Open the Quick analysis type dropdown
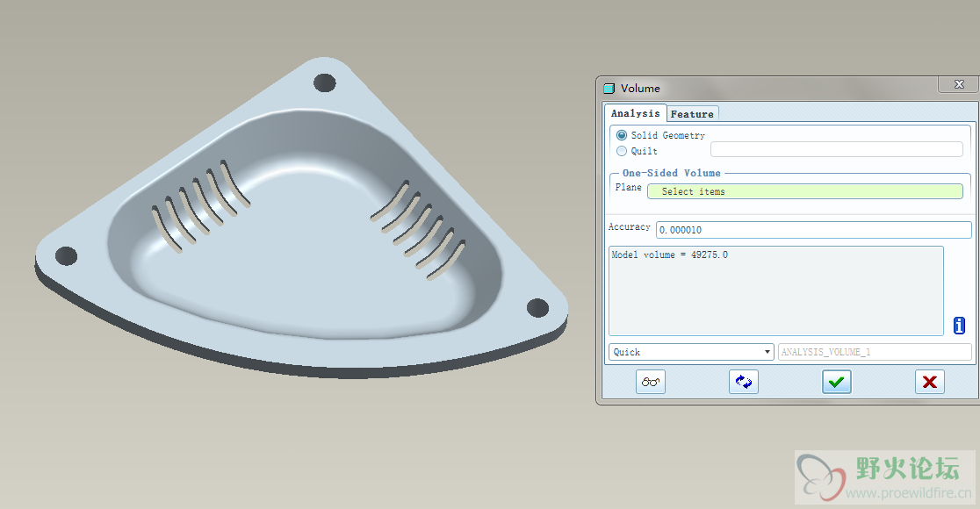Image resolution: width=980 pixels, height=509 pixels. 691,352
